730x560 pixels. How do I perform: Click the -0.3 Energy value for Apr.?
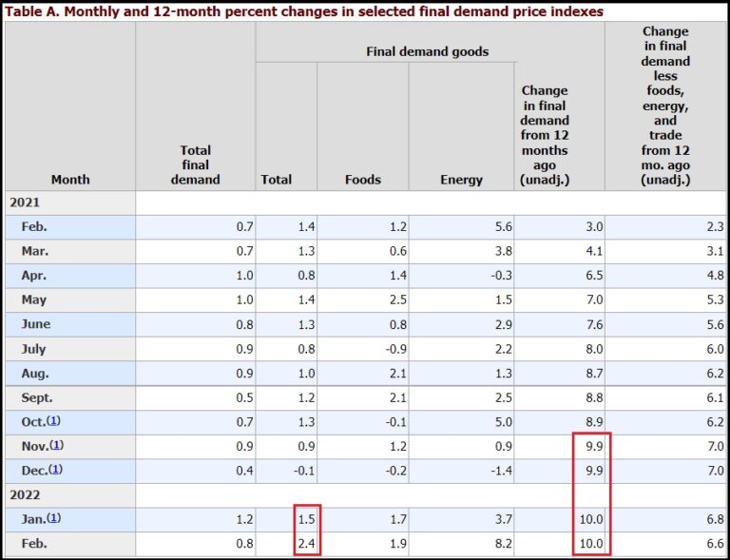pyautogui.click(x=501, y=276)
